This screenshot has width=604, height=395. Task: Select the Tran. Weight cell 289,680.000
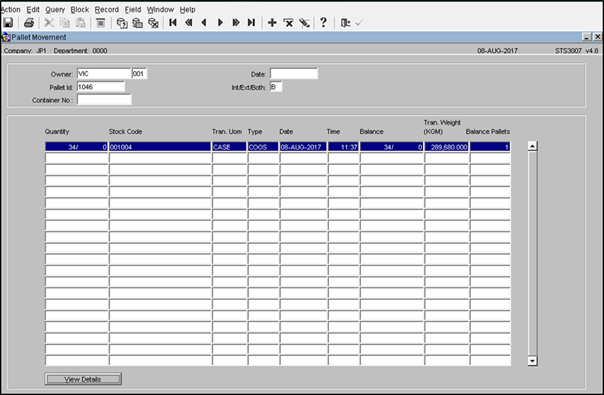pos(447,147)
